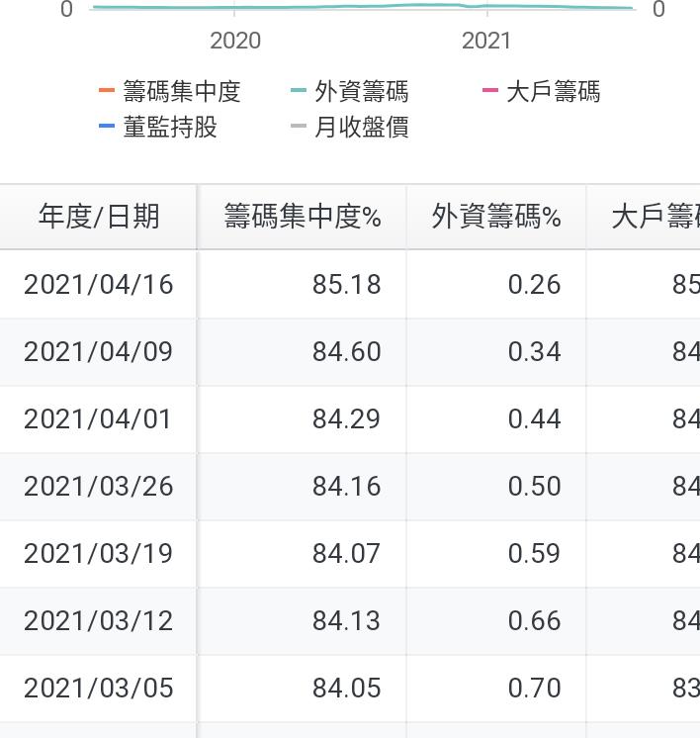Select the 2021/04/16 date row
Screen dimensions: 700x738
tap(99, 285)
